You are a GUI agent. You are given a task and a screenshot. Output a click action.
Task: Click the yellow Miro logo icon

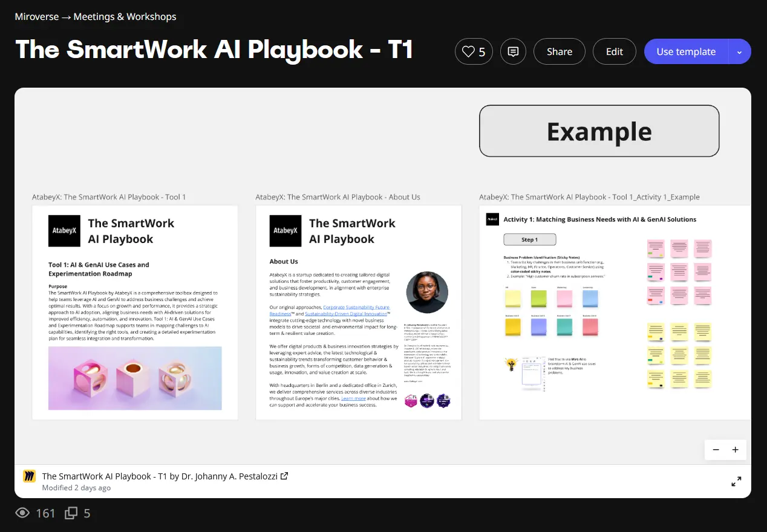[30, 476]
